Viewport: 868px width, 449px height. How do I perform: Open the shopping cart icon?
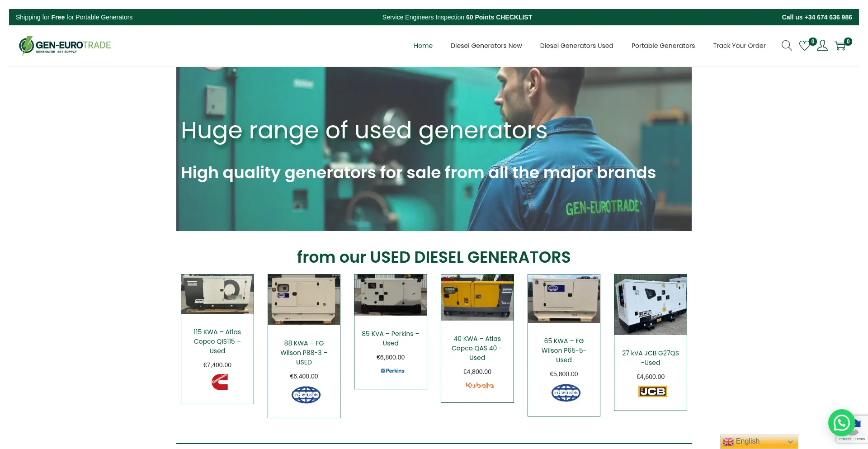[840, 46]
